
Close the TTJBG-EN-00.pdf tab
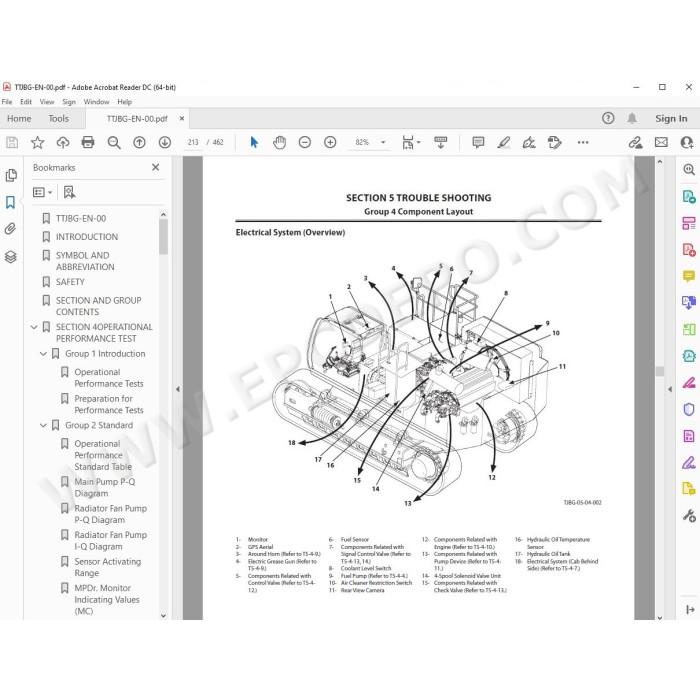(x=182, y=118)
